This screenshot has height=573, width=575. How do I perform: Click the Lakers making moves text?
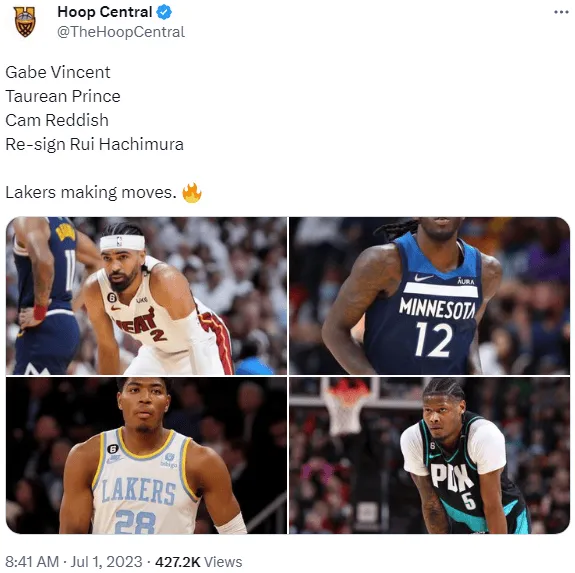[x=91, y=192]
